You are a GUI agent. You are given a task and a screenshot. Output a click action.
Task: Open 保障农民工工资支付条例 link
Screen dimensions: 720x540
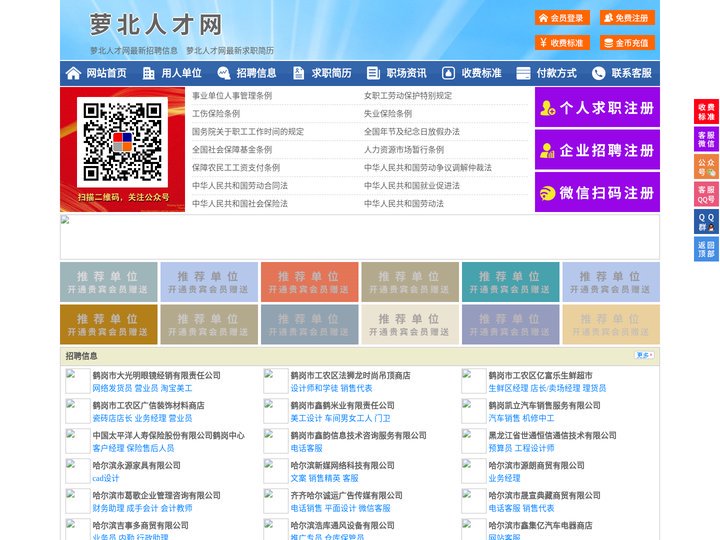[236, 168]
